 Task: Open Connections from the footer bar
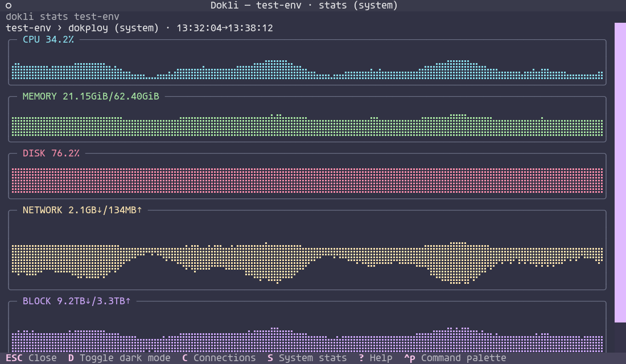219,358
